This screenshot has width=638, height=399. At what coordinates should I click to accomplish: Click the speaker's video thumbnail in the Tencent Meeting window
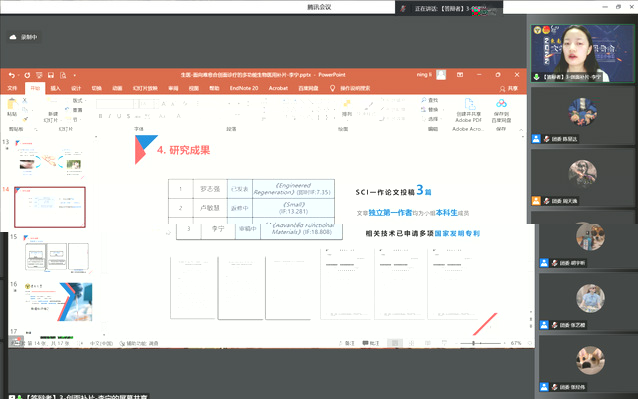pyautogui.click(x=582, y=53)
